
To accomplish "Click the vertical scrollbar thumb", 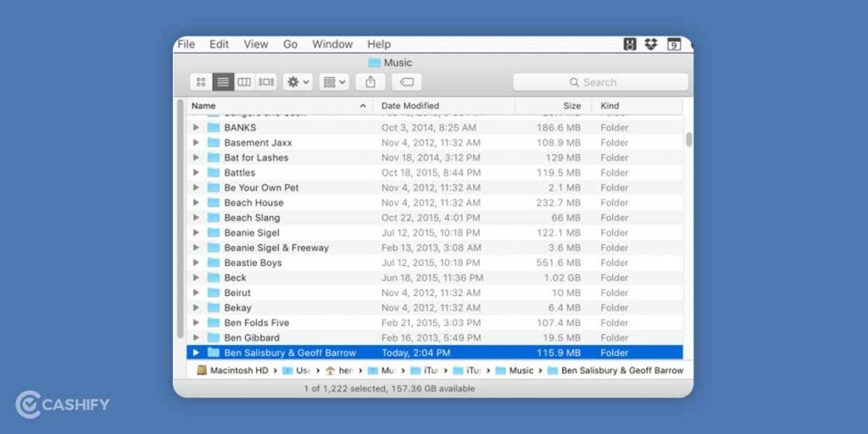I will 688,140.
